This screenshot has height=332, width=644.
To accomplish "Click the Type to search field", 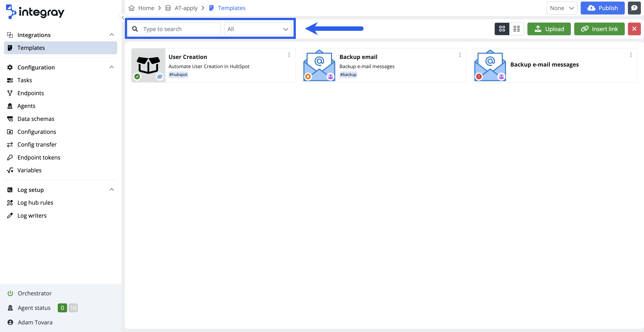I will (179, 29).
